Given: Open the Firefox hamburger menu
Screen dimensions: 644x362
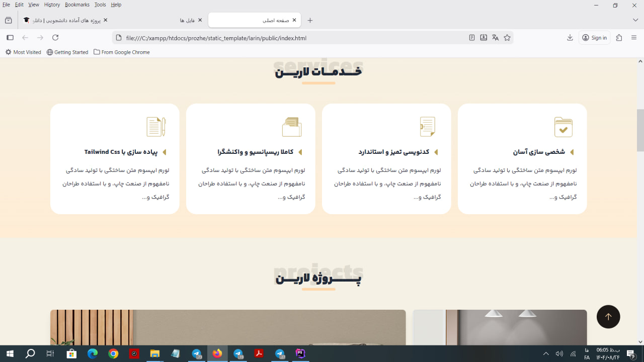Looking at the screenshot, I should tap(633, 37).
